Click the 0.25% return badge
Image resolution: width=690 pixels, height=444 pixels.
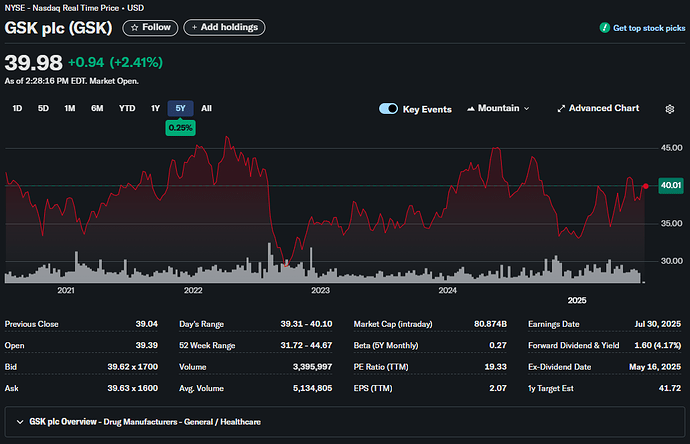tap(180, 128)
